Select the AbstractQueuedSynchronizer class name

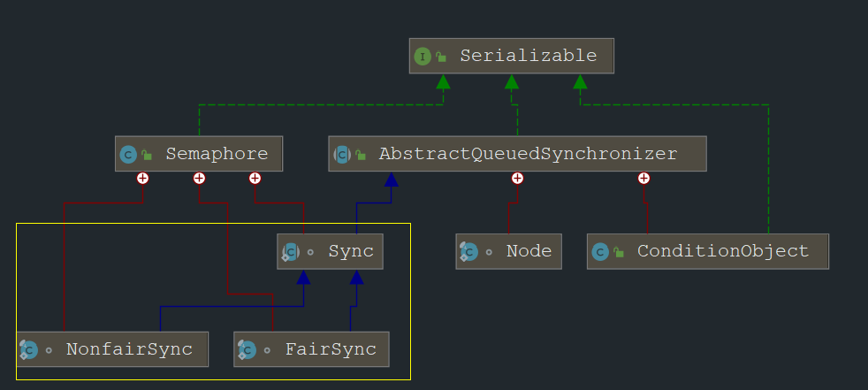pyautogui.click(x=528, y=154)
